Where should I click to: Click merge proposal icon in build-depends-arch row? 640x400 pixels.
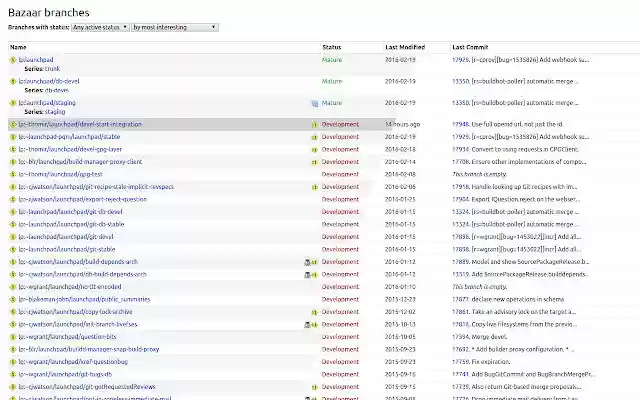[314, 262]
